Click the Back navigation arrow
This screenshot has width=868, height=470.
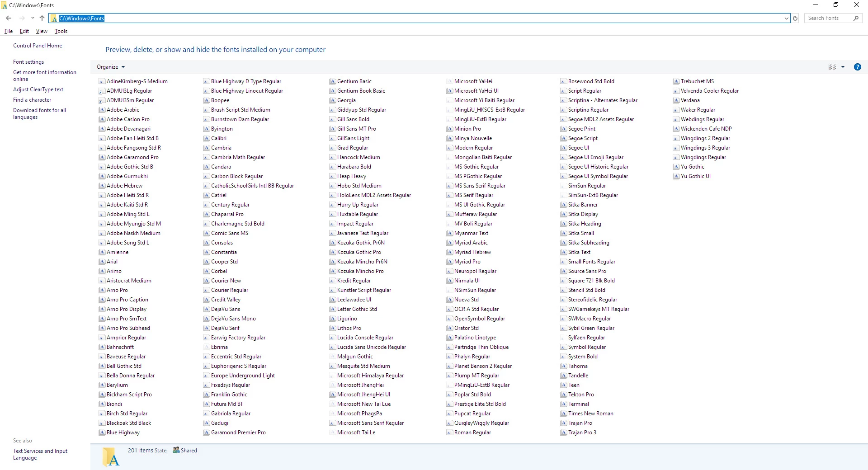(9, 18)
